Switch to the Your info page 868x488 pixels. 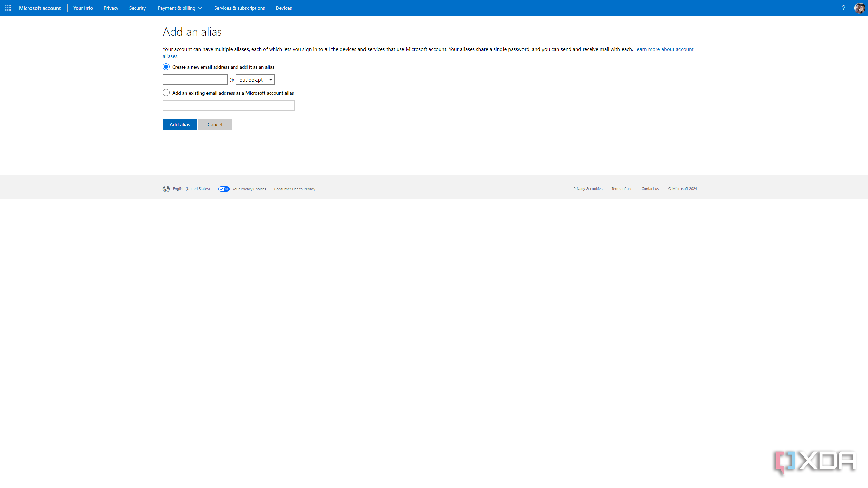(83, 8)
